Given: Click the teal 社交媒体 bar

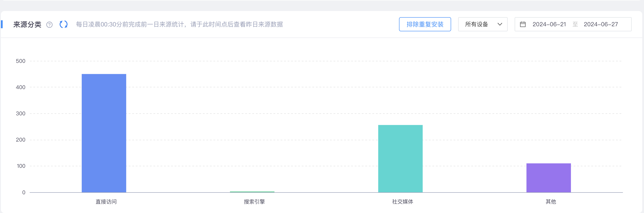Looking at the screenshot, I should click(400, 159).
